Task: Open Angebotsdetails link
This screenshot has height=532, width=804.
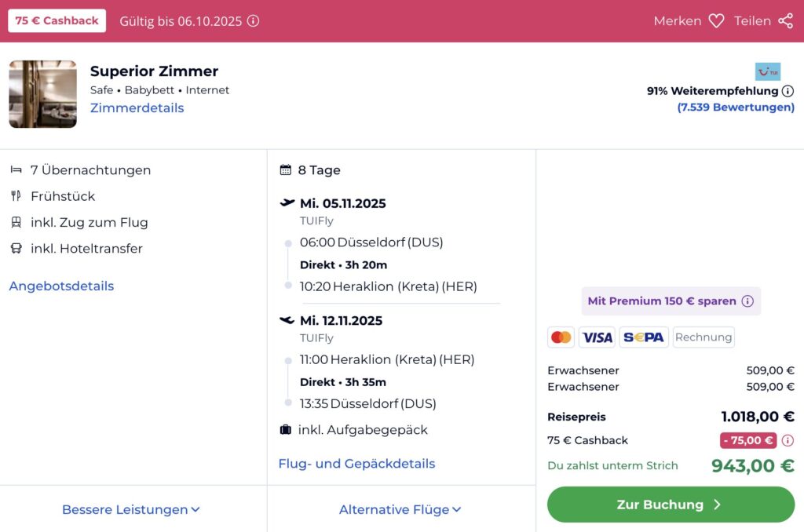Action: (x=61, y=286)
